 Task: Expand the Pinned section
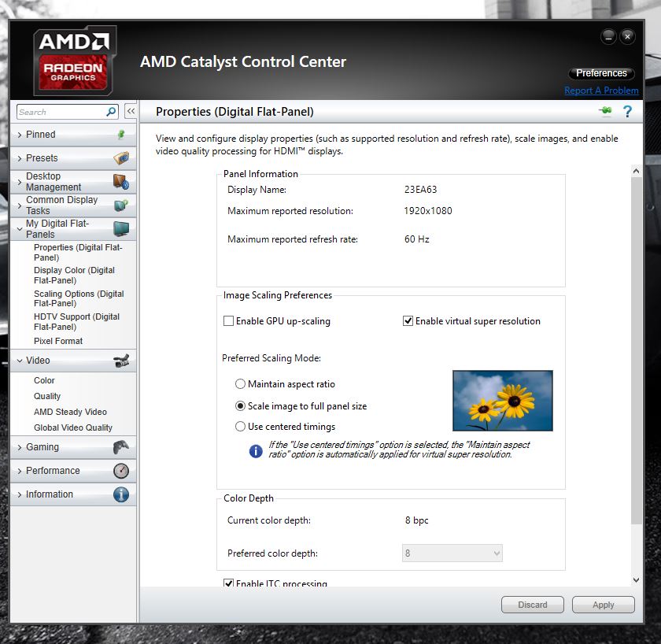click(x=20, y=135)
